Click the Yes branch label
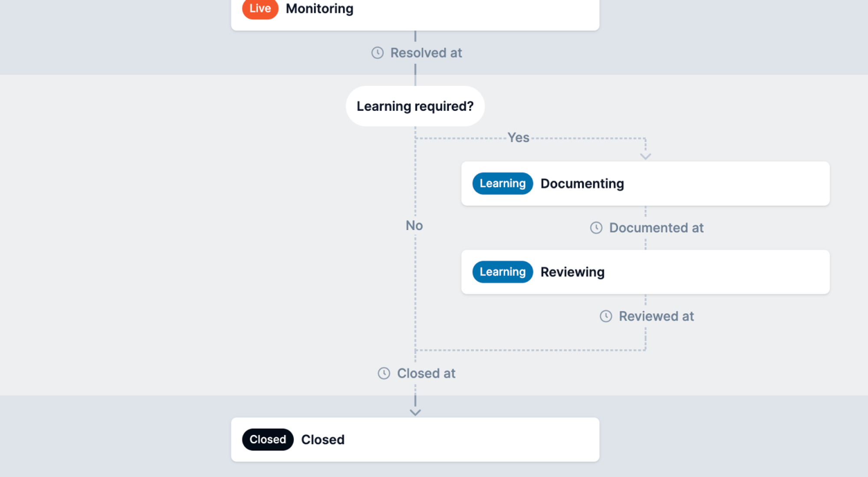 (x=518, y=138)
